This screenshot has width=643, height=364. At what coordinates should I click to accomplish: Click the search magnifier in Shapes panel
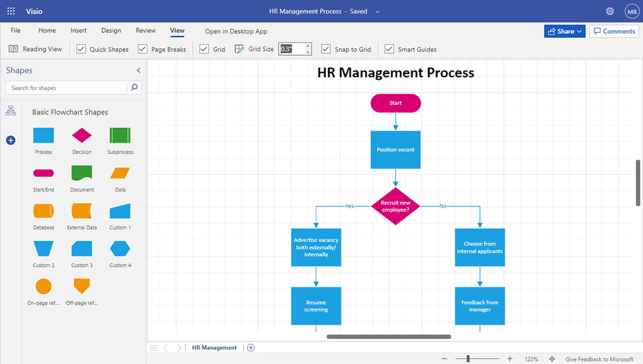click(x=134, y=87)
